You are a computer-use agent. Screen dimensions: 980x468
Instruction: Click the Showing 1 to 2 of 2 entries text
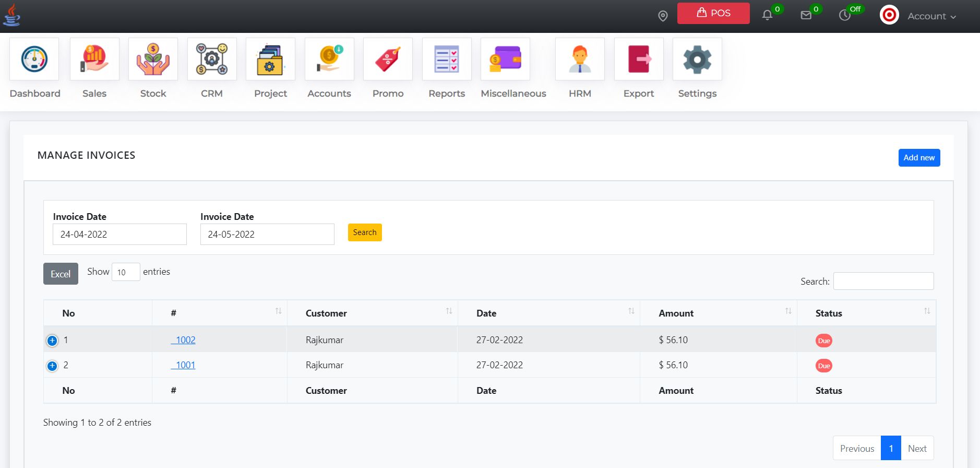[97, 423]
